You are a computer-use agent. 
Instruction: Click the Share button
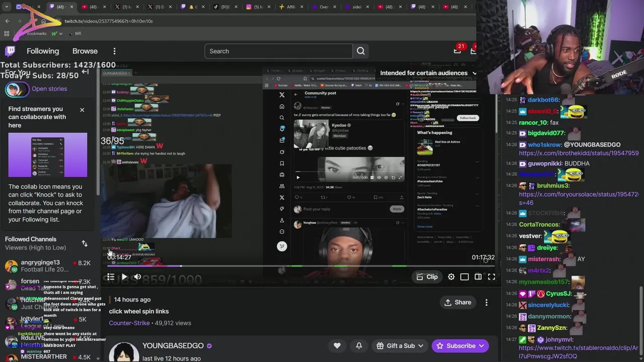tap(457, 303)
